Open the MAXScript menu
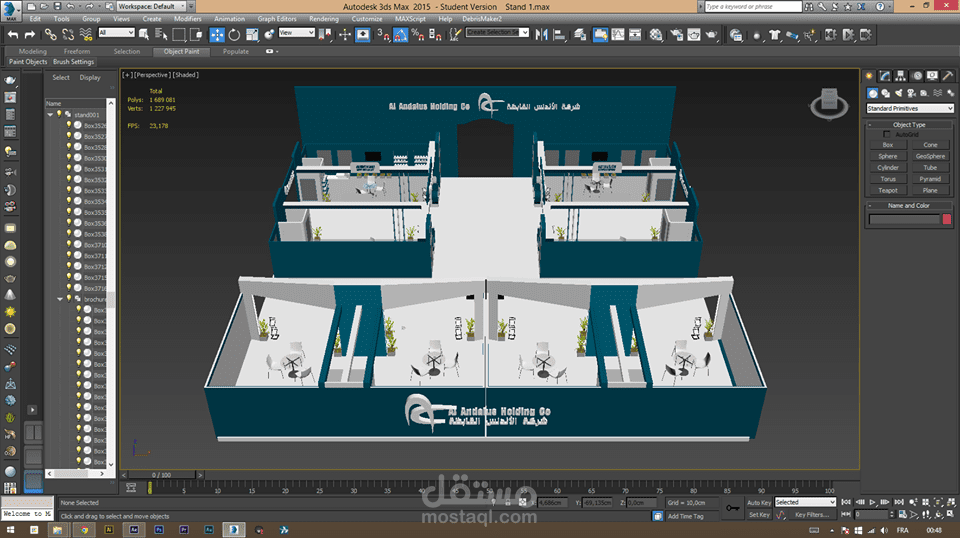This screenshot has width=960, height=538. [x=410, y=19]
